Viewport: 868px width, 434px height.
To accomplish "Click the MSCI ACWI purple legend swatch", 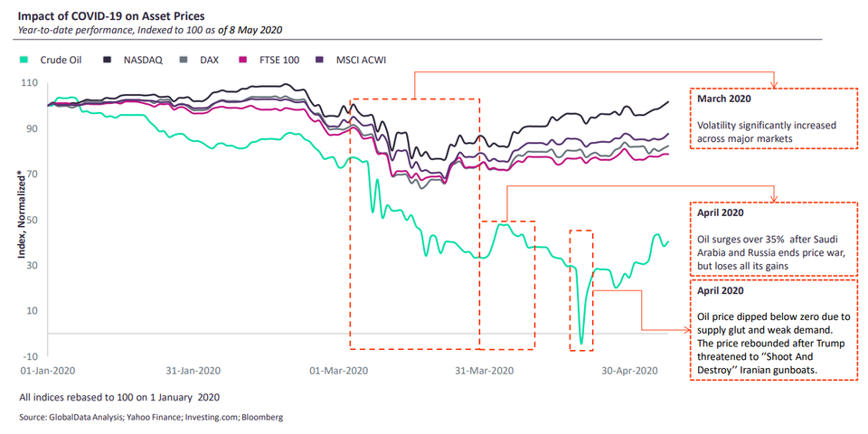I will [x=319, y=60].
